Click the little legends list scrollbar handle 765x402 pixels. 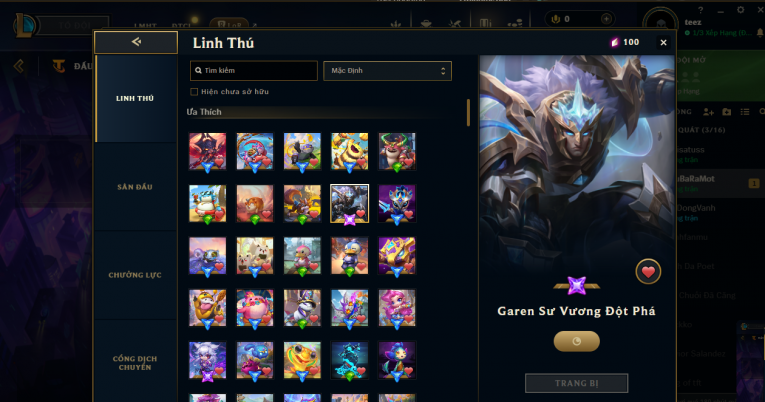coord(468,113)
